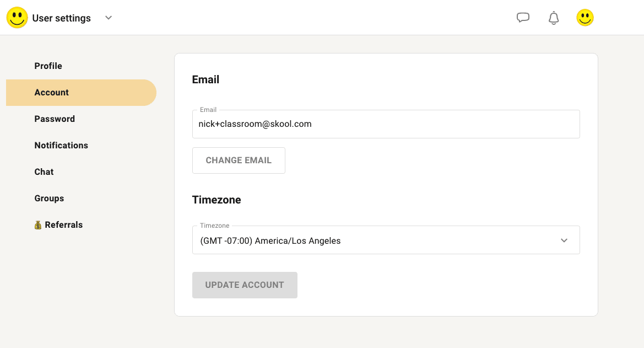644x348 pixels.
Task: Open the chat messages speech bubble icon
Action: [x=523, y=18]
